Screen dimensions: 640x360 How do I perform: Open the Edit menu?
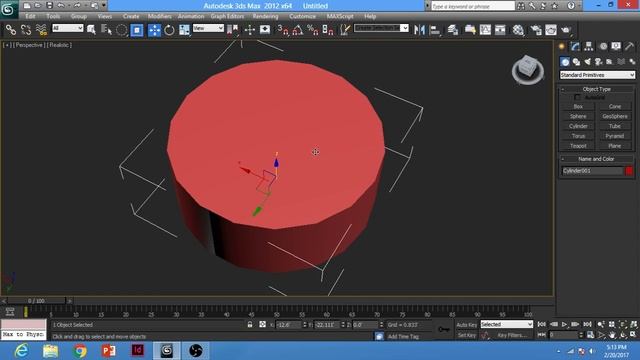30,16
